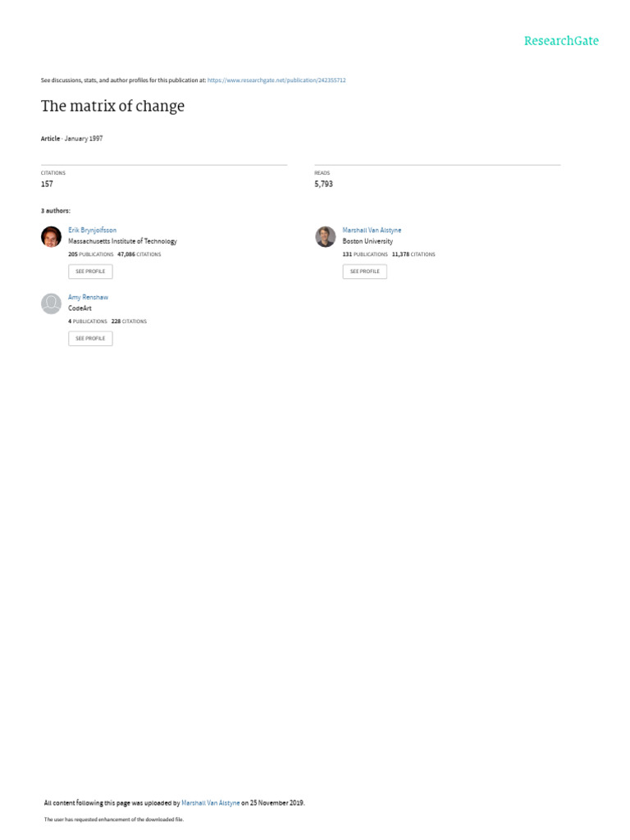Open the uploader link Marshall Van Alstyne in the footer
Image resolution: width=630 pixels, height=840 pixels.
pos(211,802)
